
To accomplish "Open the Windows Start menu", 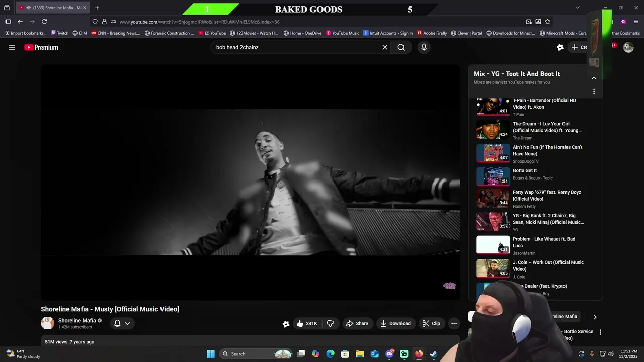I will (211, 354).
